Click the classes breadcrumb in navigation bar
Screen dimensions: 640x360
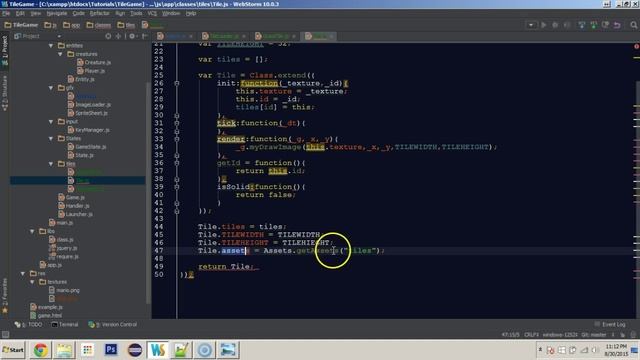(99, 25)
